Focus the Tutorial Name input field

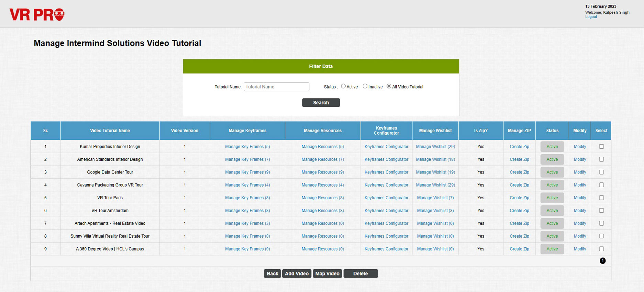[x=276, y=87]
